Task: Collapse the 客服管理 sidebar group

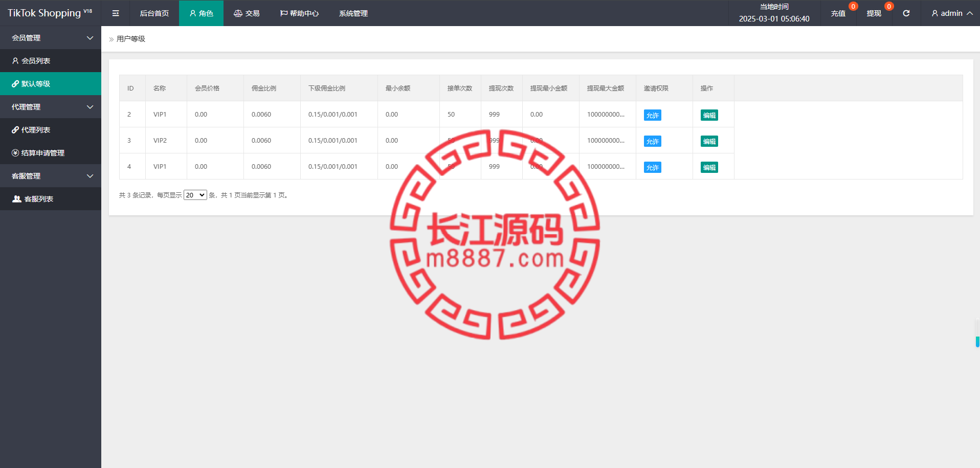Action: pos(51,176)
